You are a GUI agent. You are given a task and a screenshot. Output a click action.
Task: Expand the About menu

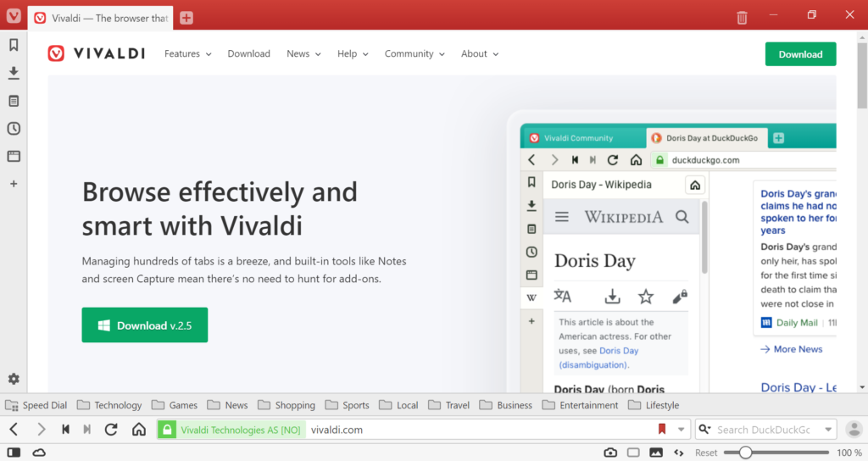[480, 53]
